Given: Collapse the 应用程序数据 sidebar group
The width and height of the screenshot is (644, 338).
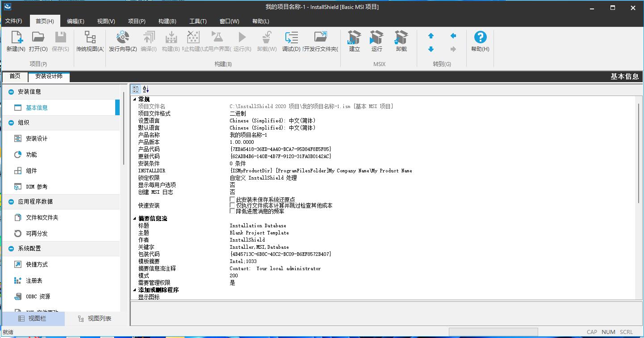Looking at the screenshot, I should tap(11, 201).
